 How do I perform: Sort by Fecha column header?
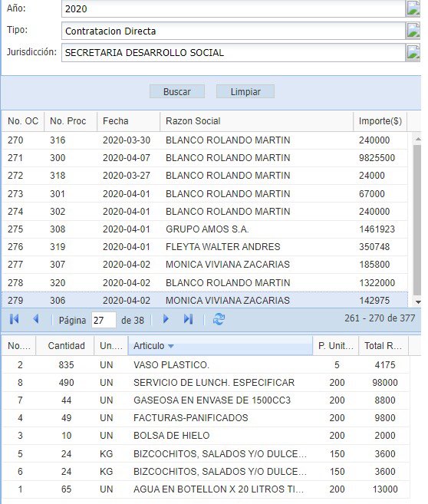click(128, 121)
